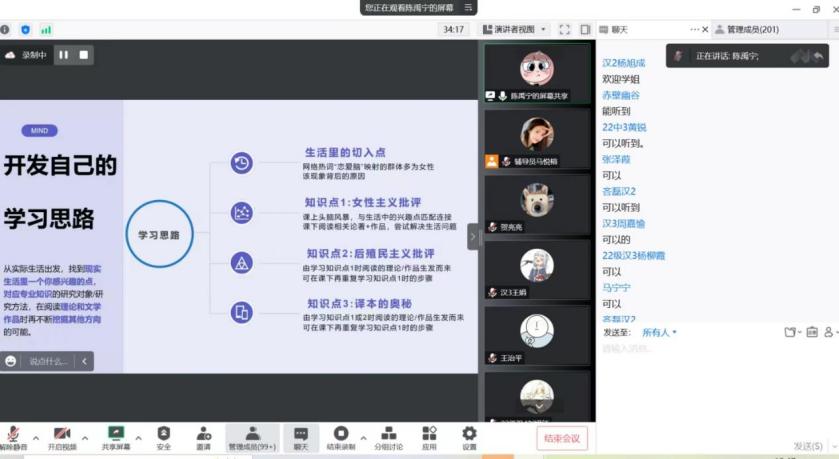Unmute the microphone (解除静音)
The image size is (839, 459).
coord(13,438)
